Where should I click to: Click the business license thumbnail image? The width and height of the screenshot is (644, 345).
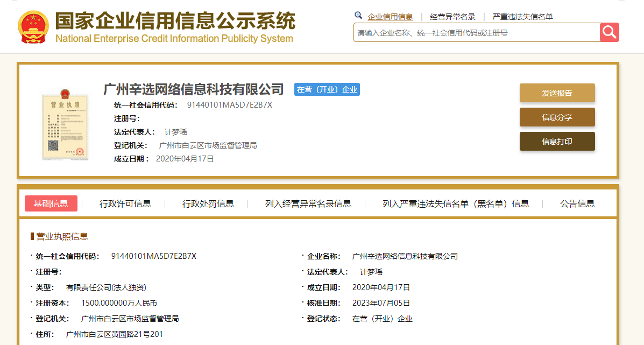pyautogui.click(x=65, y=125)
